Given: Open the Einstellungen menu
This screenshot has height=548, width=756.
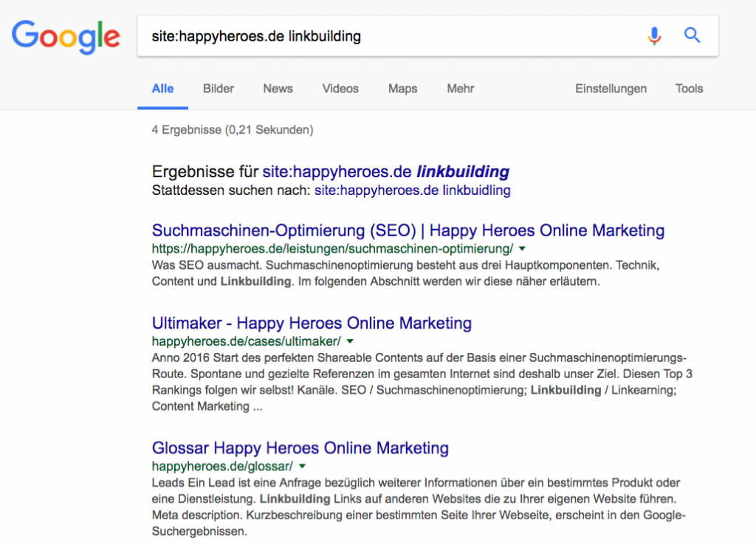Looking at the screenshot, I should click(x=611, y=88).
